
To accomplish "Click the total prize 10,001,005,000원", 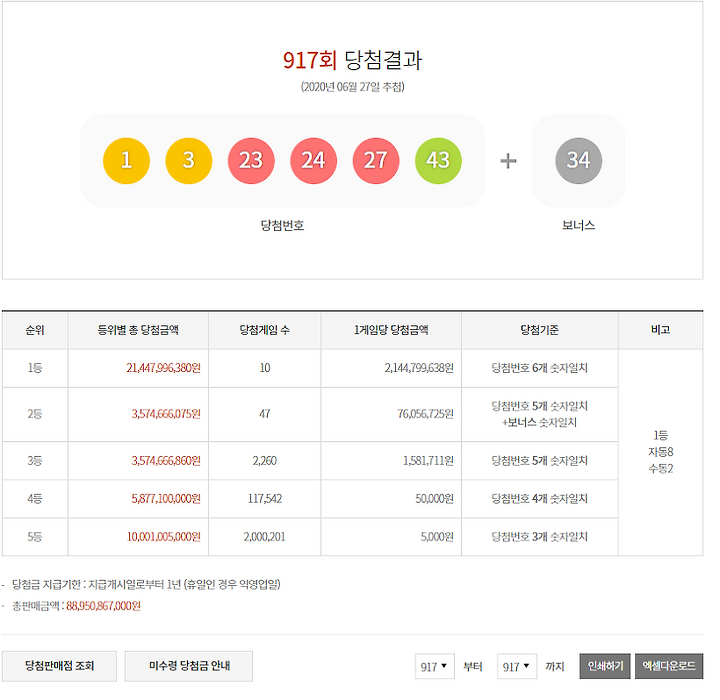I will click(x=163, y=537).
